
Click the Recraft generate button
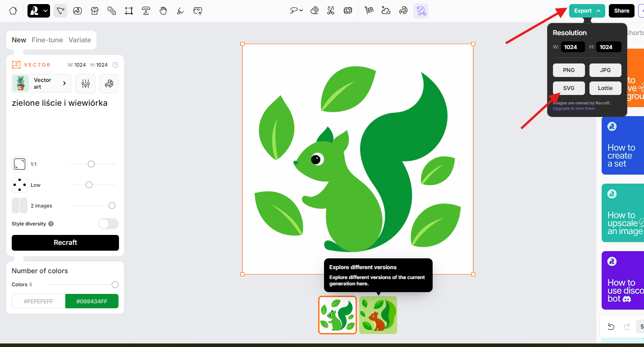pyautogui.click(x=65, y=243)
